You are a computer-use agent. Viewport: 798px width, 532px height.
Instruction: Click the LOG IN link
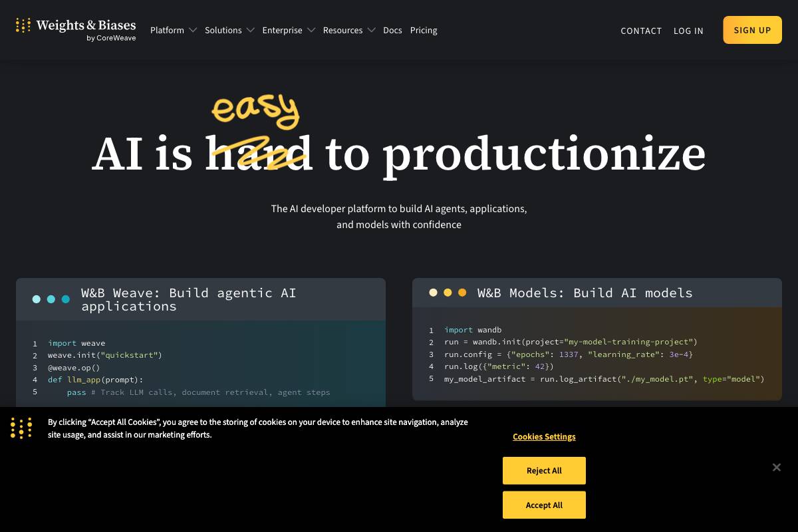[x=688, y=31]
